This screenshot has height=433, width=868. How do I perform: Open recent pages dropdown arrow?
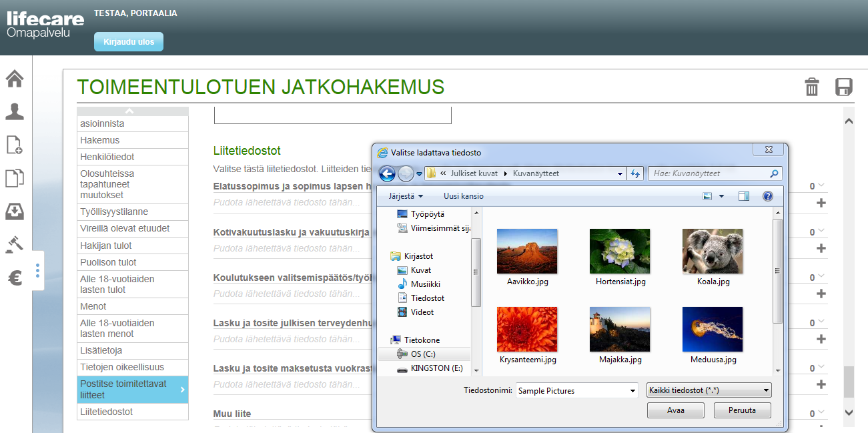[x=419, y=173]
